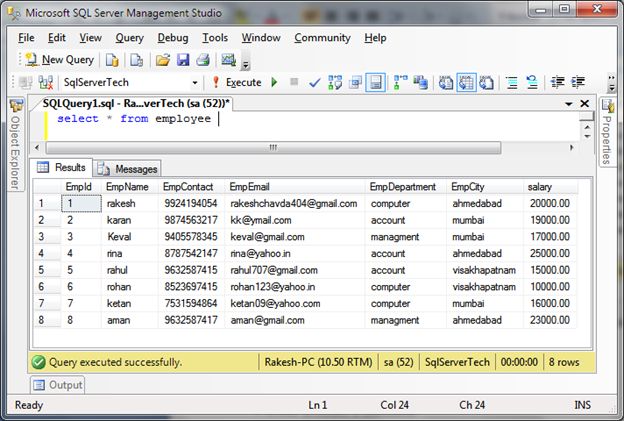The image size is (624, 421).
Task: Click the editor scroll up arrow
Action: [587, 127]
